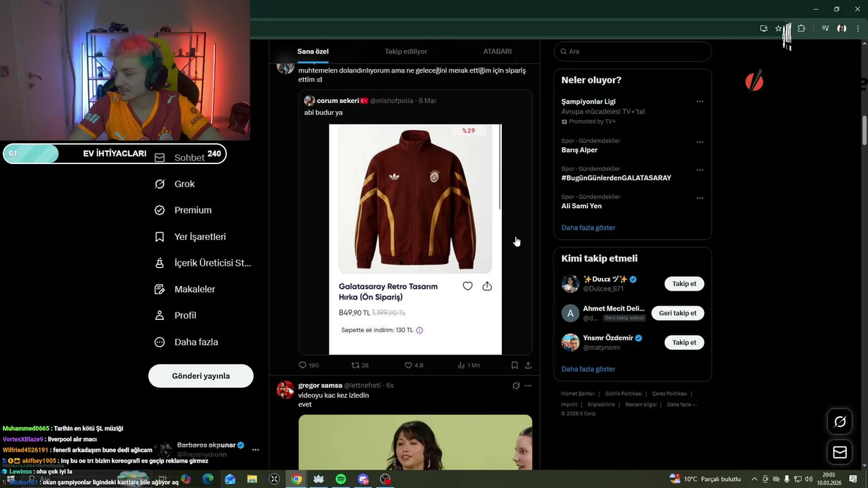The height and width of the screenshot is (488, 868).
Task: Open Hizmet Şartları footer link
Action: (577, 394)
